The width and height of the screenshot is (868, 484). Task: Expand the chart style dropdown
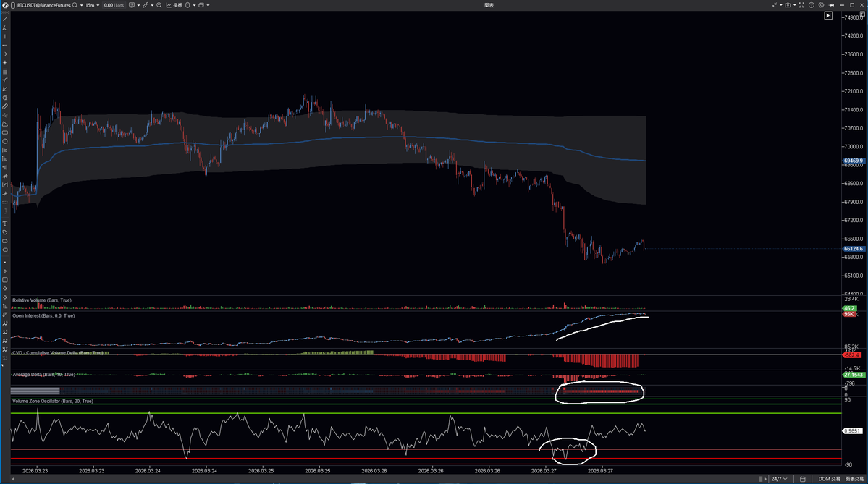pos(138,5)
